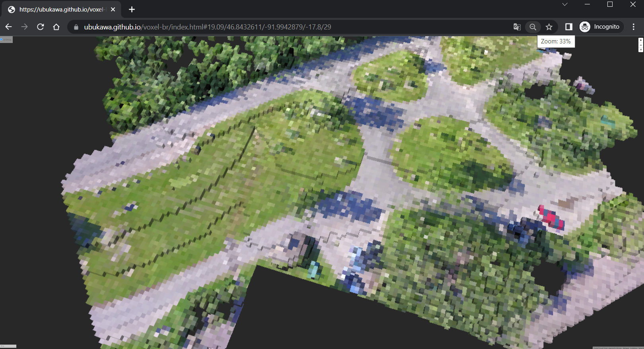Maximize the Chrome window

[x=610, y=4]
